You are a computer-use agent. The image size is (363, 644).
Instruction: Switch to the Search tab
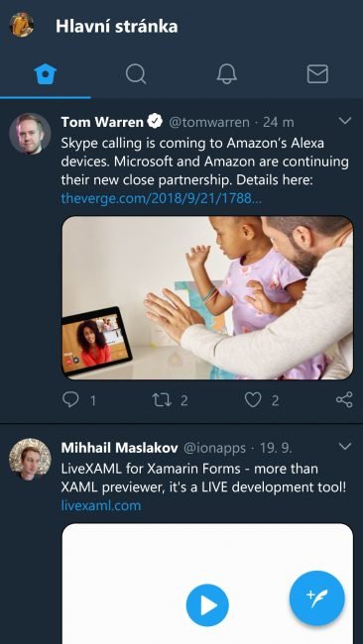pos(136,74)
